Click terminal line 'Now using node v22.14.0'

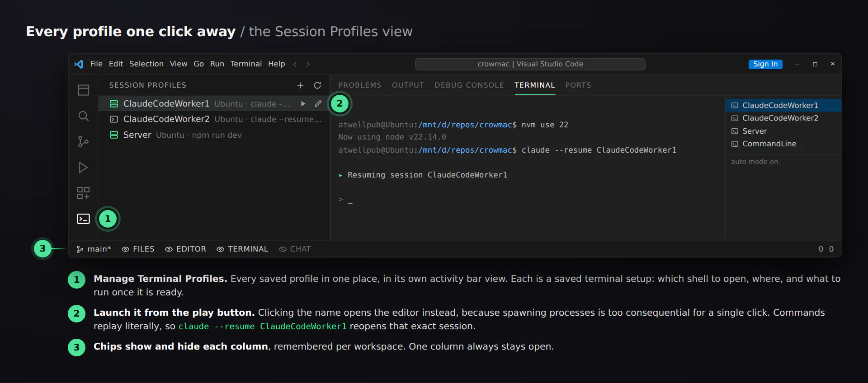pyautogui.click(x=392, y=137)
